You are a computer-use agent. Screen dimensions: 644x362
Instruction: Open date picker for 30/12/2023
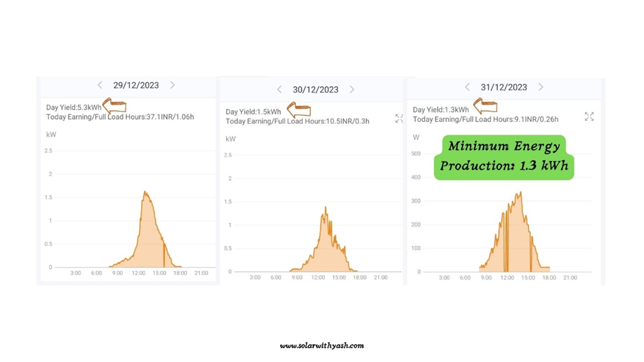(315, 90)
